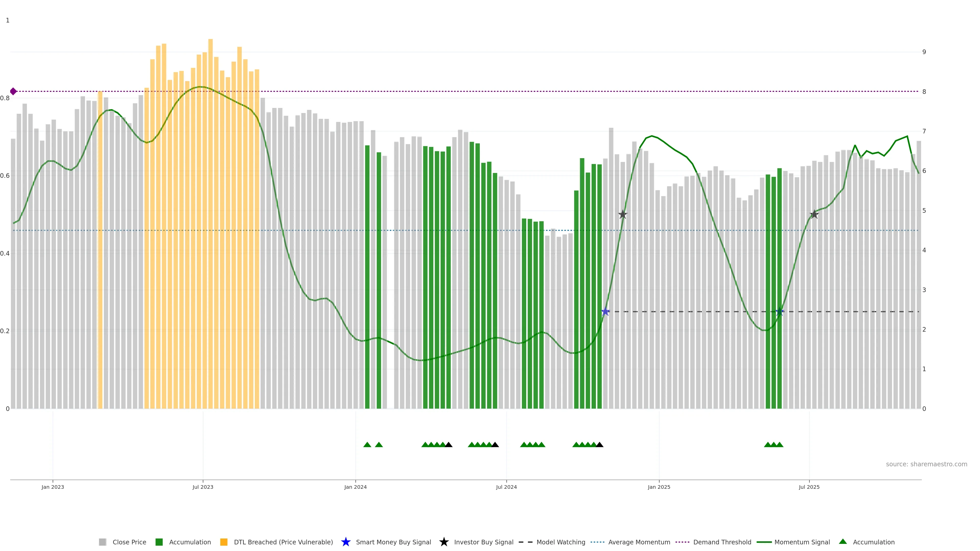Click the green square Accumulation legend swatch
The width and height of the screenshot is (980, 551).
[x=159, y=542]
